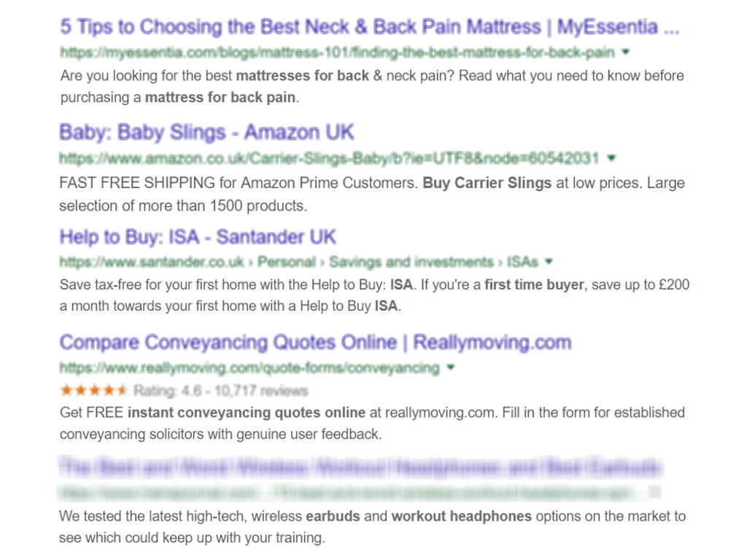Open the dropdown arrow next to the Amazon URL
Viewport: 747px width, 560px height.
point(611,157)
